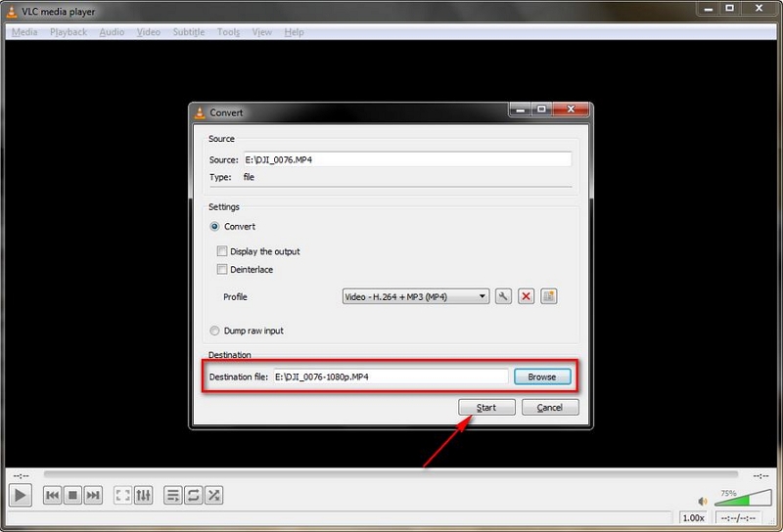Image resolution: width=783 pixels, height=532 pixels.
Task: Open the Audio menu
Action: coord(112,32)
